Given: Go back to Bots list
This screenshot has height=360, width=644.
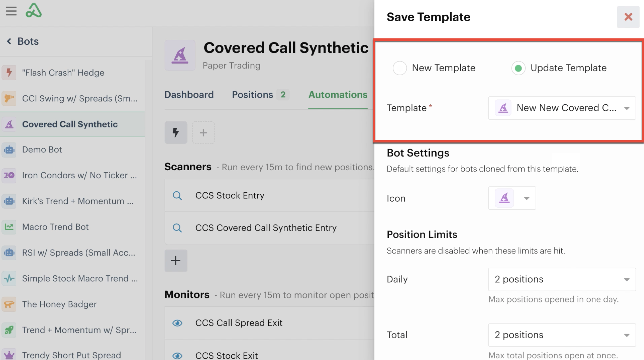Looking at the screenshot, I should [23, 41].
